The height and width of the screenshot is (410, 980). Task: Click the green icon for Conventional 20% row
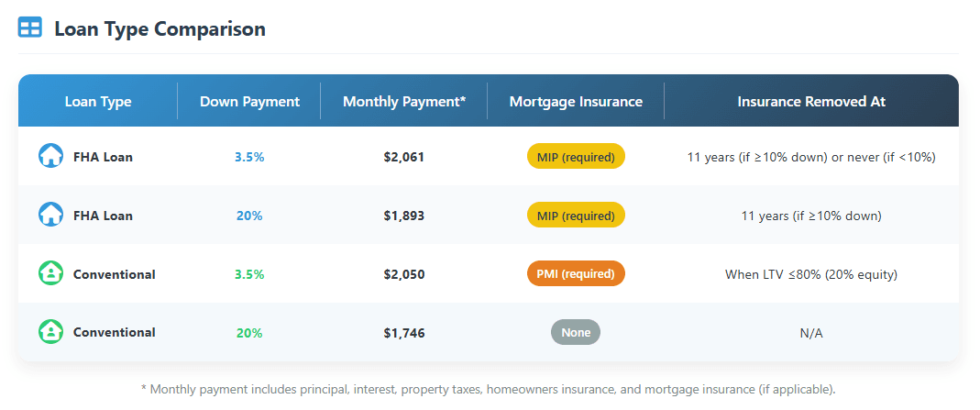point(50,332)
